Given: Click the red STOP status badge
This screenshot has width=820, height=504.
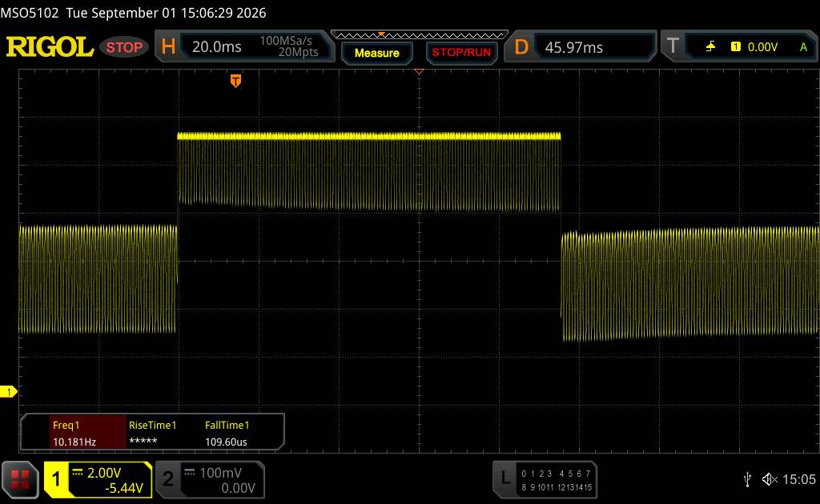Looking at the screenshot, I should click(124, 47).
